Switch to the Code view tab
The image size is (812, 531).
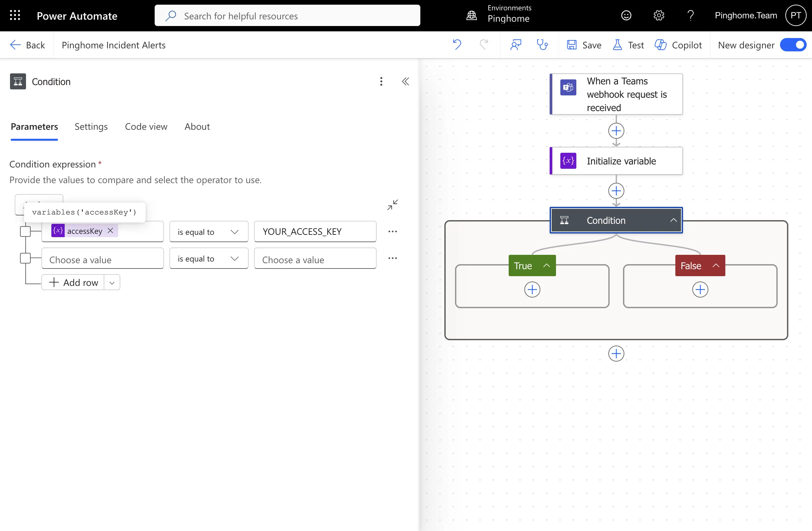point(146,126)
